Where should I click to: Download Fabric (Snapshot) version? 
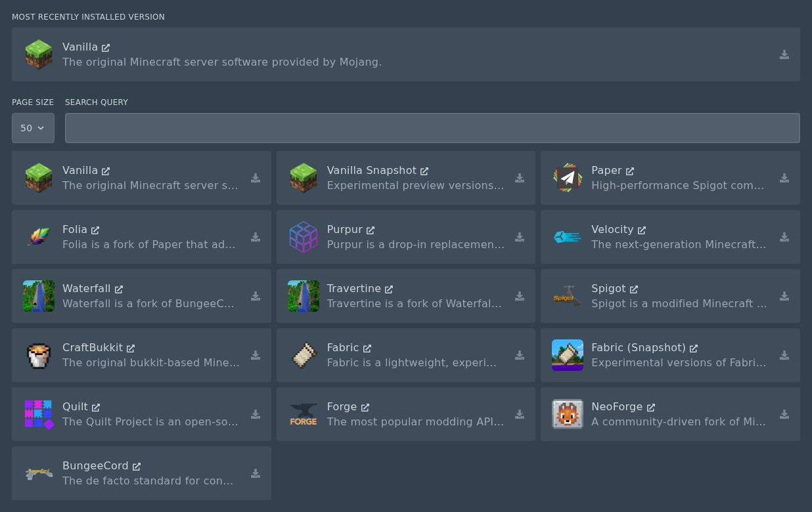click(x=784, y=355)
